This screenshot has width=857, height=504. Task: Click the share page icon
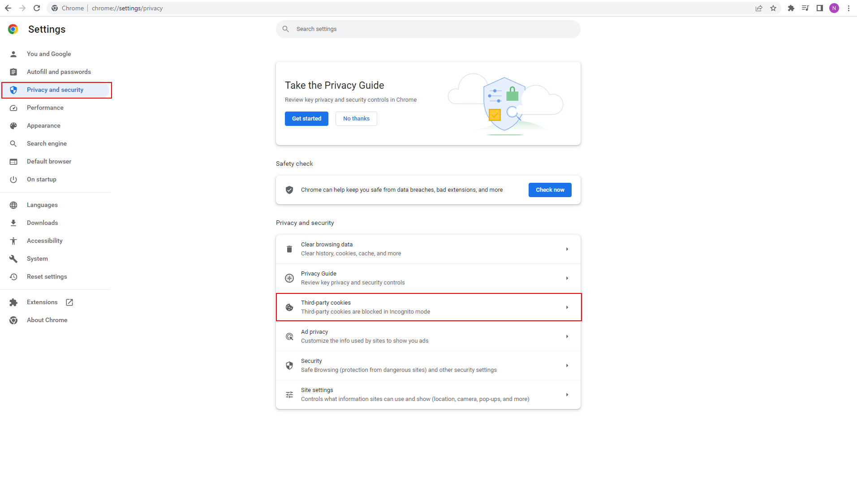(x=759, y=8)
